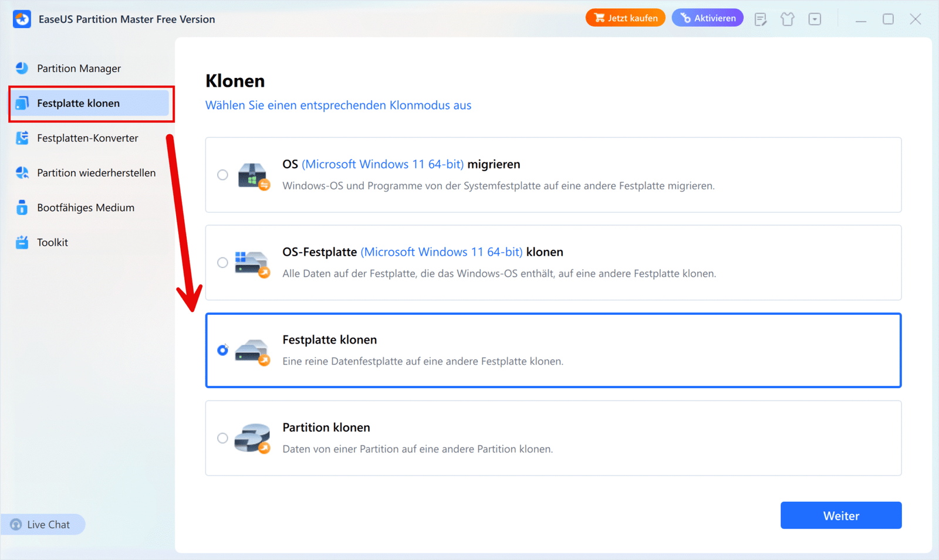Switch to Festplatte klonen in the sidebar
Image resolution: width=939 pixels, height=560 pixels.
pyautogui.click(x=78, y=103)
